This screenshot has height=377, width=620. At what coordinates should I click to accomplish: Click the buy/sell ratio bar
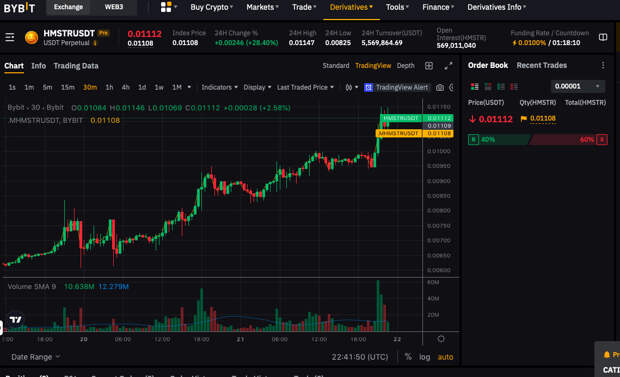(x=537, y=140)
